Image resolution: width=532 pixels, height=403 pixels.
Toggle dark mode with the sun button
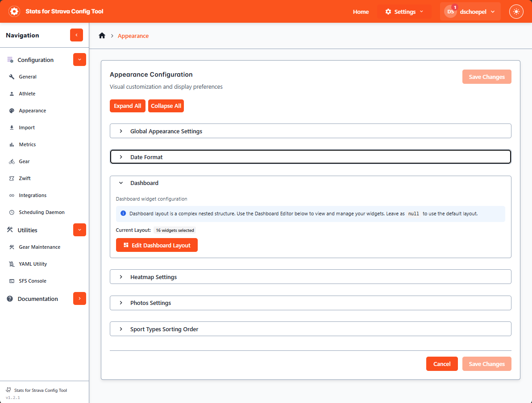point(516,12)
